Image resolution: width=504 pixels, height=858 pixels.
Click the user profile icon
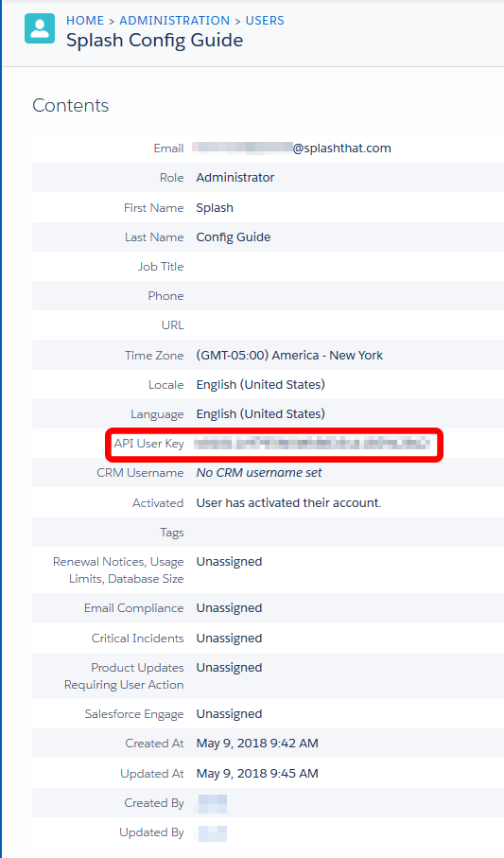(x=40, y=28)
